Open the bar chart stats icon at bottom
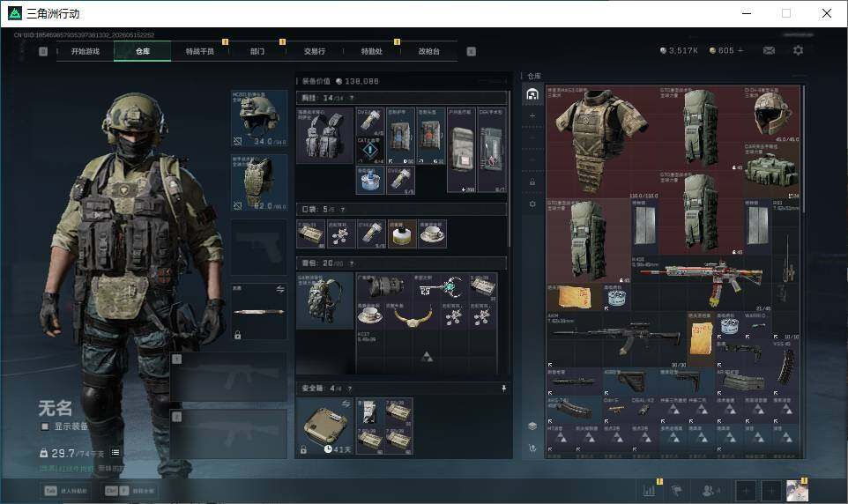The height and width of the screenshot is (504, 848). (x=649, y=491)
